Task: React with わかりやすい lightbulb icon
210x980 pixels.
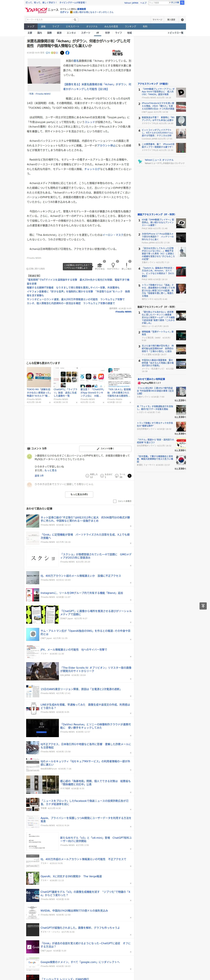Action: coord(113,265)
